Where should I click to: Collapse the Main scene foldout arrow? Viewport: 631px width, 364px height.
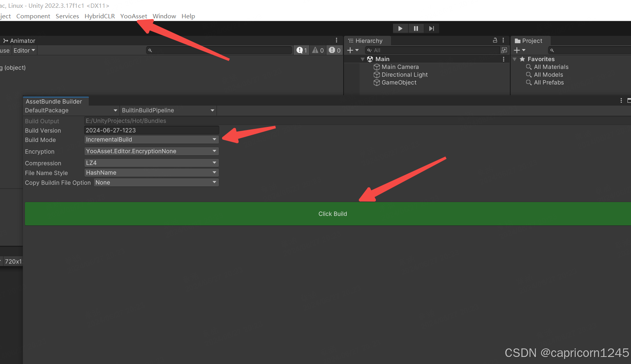tap(363, 59)
